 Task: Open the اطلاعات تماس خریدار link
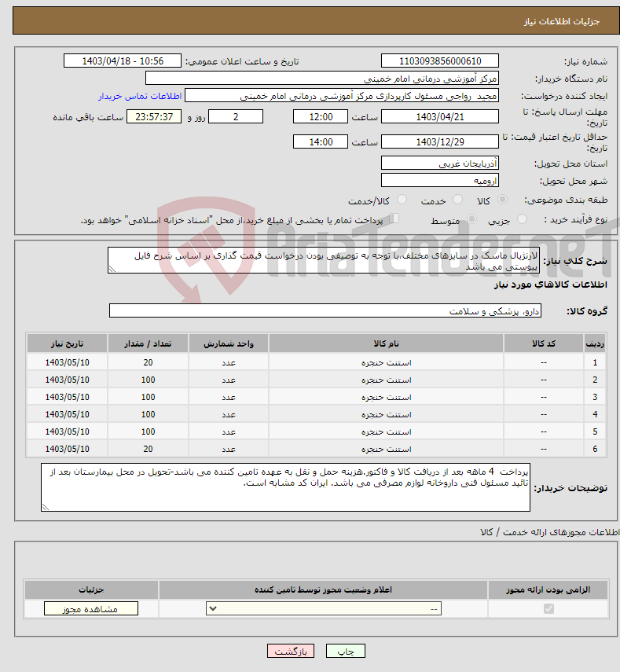140,96
